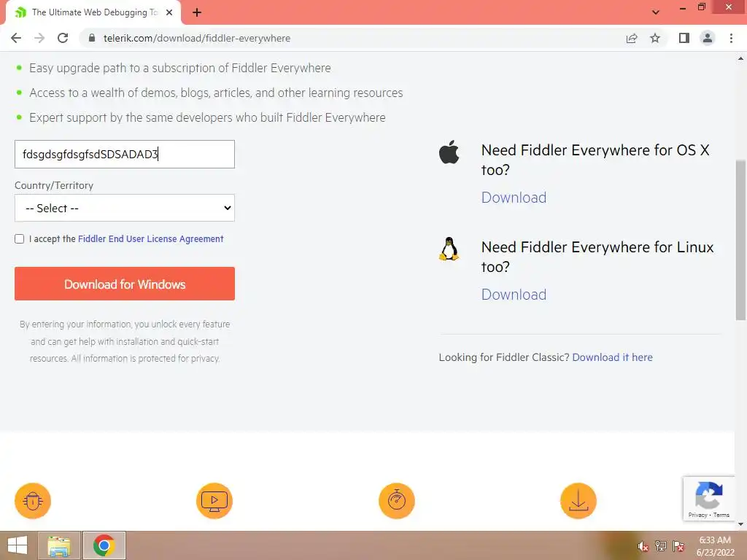This screenshot has width=747, height=560.
Task: Click 'Need Fiddler Everywhere for Linux too?' text
Action: pos(597,257)
